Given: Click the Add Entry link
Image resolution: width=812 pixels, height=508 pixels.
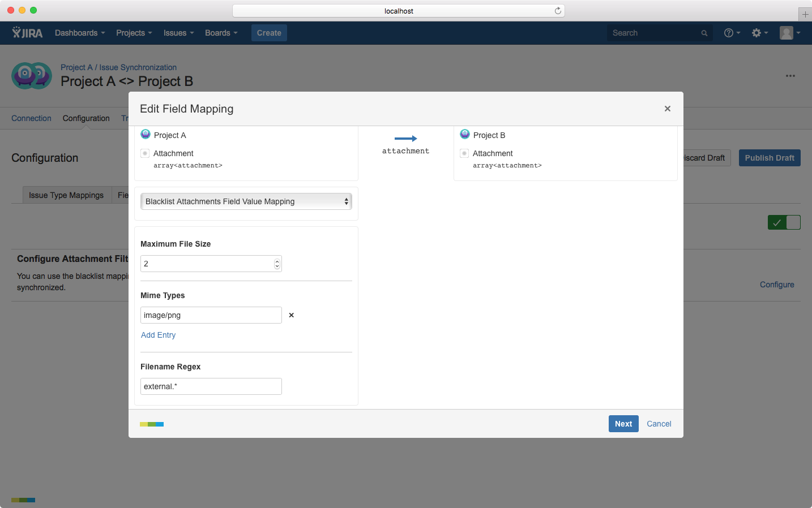Looking at the screenshot, I should pyautogui.click(x=158, y=335).
